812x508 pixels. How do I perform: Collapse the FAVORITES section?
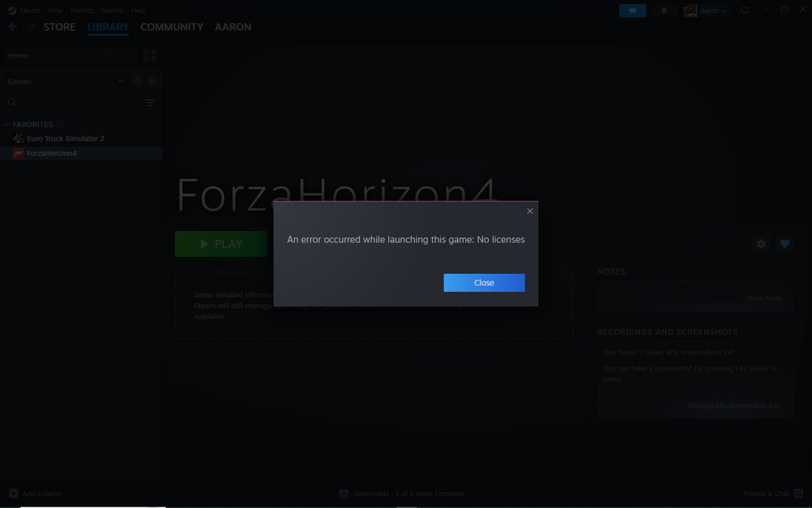(7, 124)
